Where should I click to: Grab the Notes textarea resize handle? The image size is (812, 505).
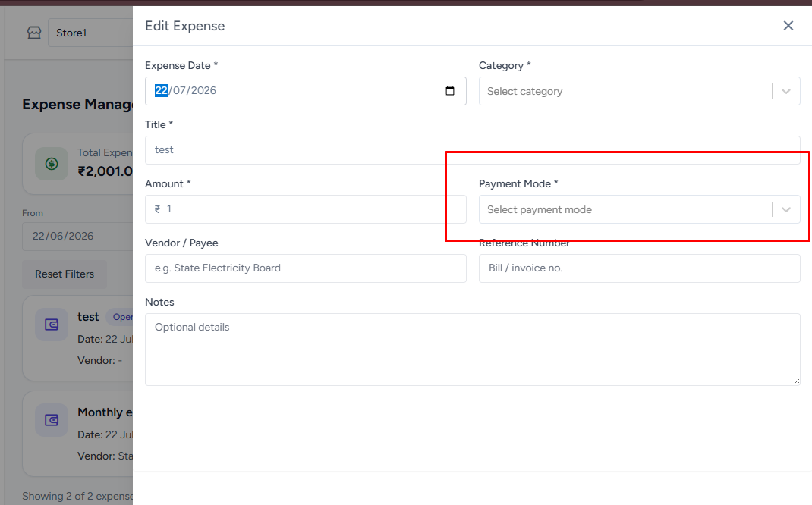796,381
